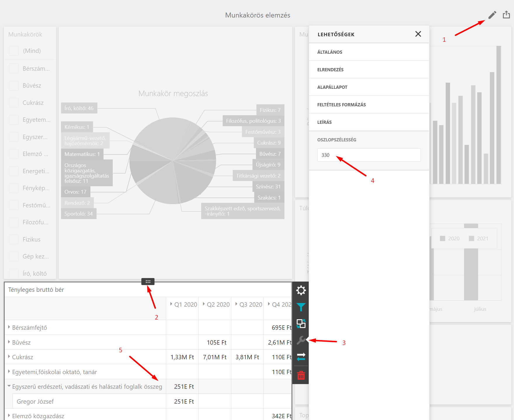Expand the Bérszámfejtő row
Viewport: 514px width, 420px height.
9,327
